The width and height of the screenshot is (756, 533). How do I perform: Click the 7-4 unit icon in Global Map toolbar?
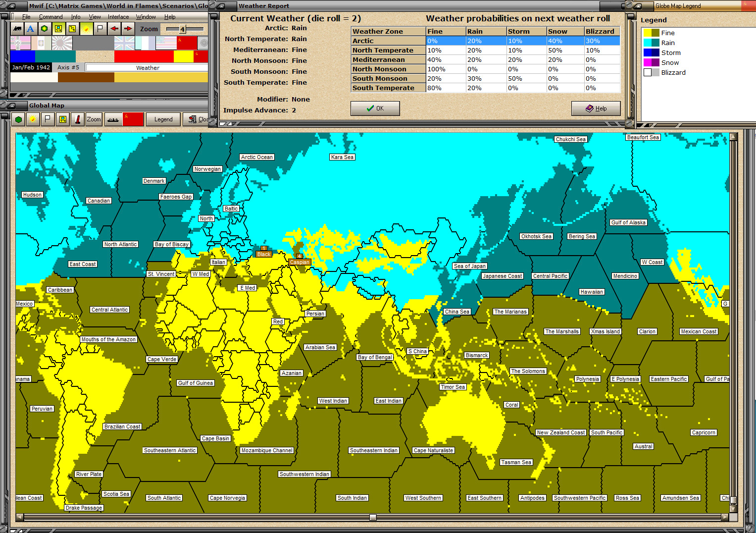(x=62, y=119)
